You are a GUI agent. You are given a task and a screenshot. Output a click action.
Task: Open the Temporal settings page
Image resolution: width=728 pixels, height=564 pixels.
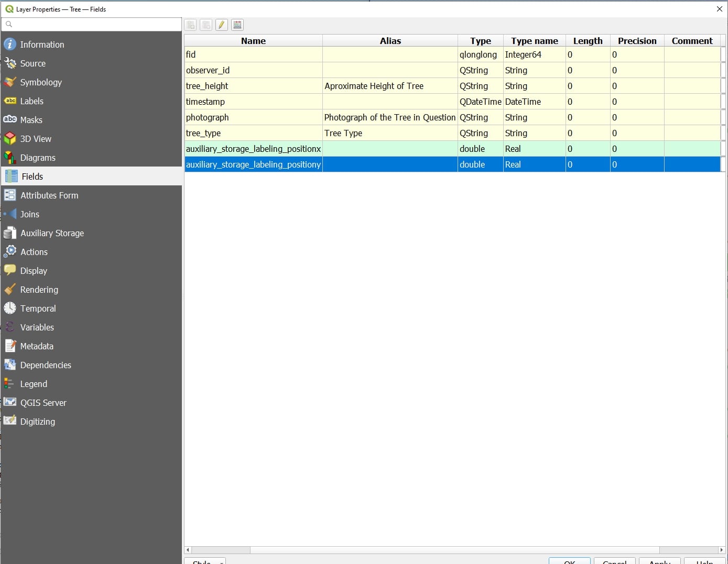38,308
